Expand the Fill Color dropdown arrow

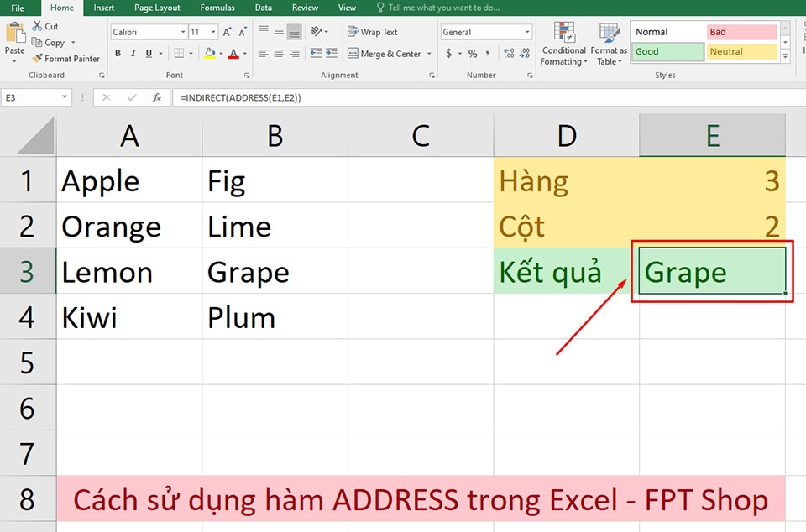(x=222, y=53)
